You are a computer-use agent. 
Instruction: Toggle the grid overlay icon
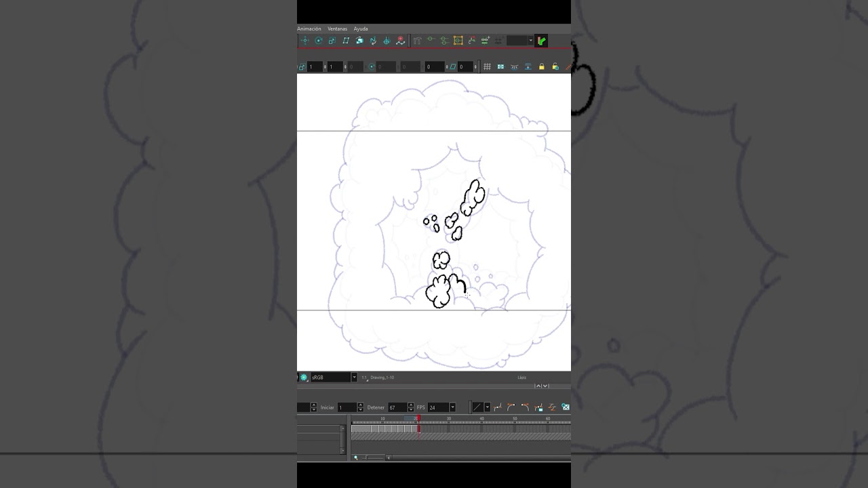pyautogui.click(x=487, y=66)
